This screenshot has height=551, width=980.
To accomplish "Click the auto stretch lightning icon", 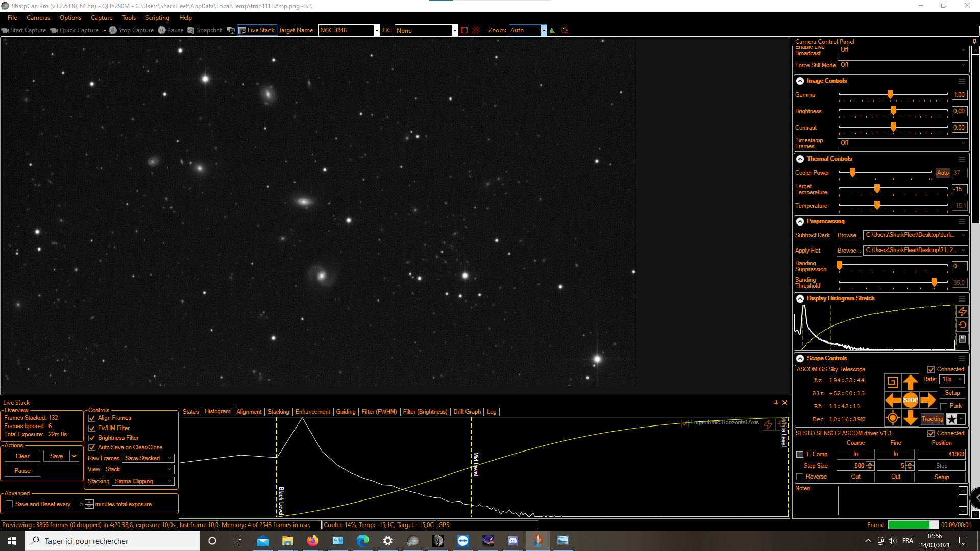I will (x=962, y=311).
